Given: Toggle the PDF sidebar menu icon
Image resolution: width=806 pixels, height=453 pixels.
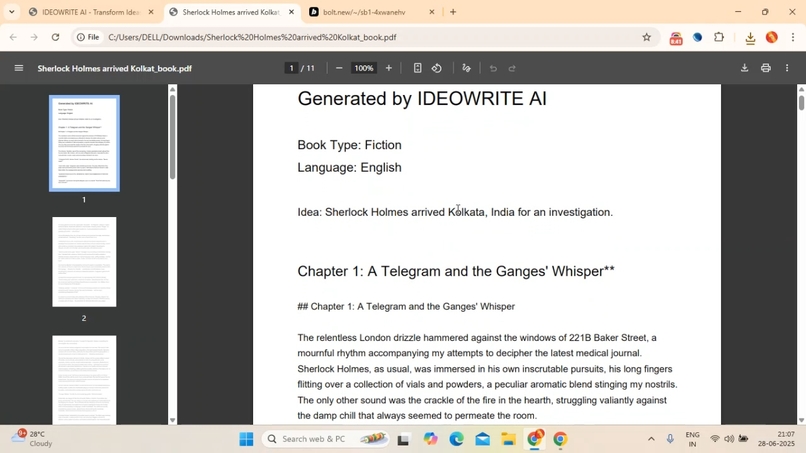Looking at the screenshot, I should [x=19, y=68].
